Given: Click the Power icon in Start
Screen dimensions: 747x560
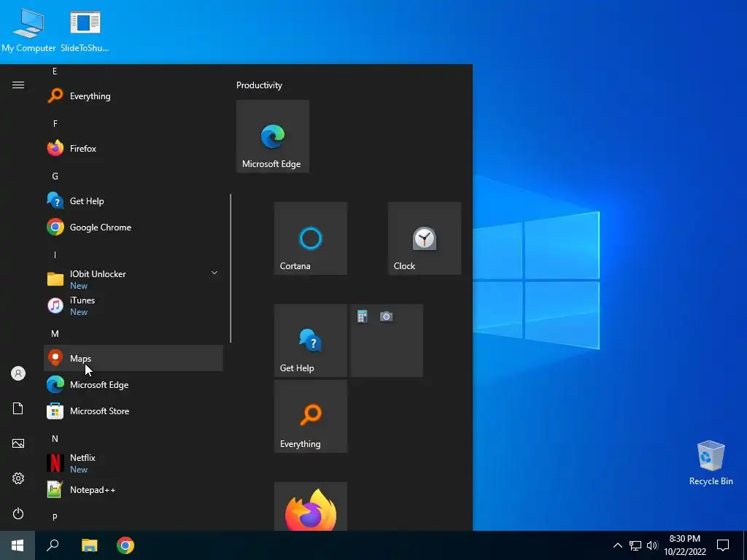Looking at the screenshot, I should pos(18,513).
